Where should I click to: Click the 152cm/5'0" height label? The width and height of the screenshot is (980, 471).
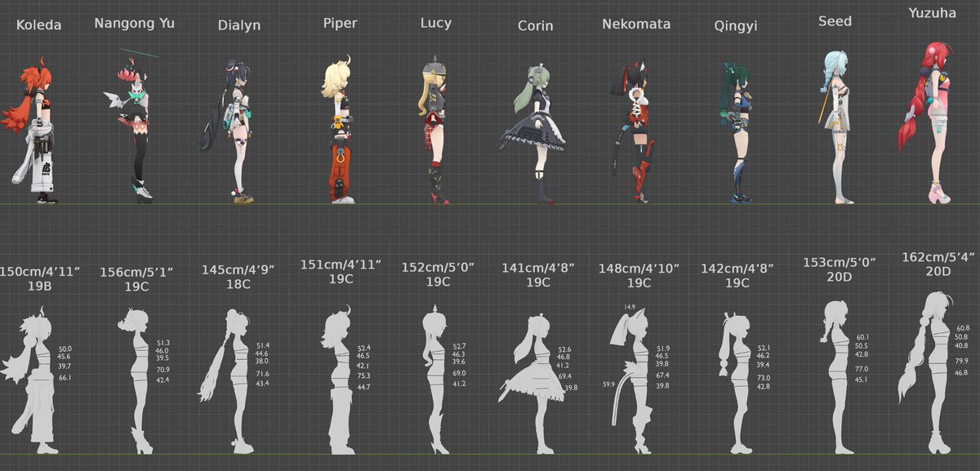pos(438,267)
